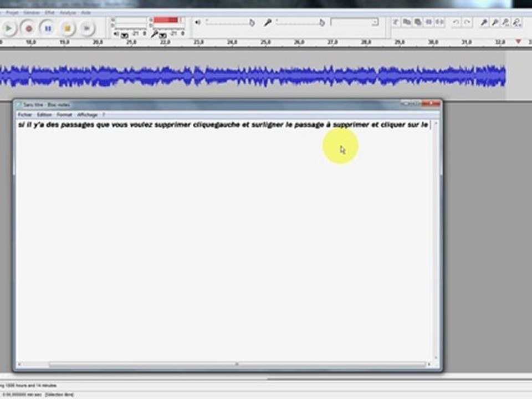This screenshot has width=532, height=399.
Task: Close the Notepad window with the red X
Action: (431, 104)
